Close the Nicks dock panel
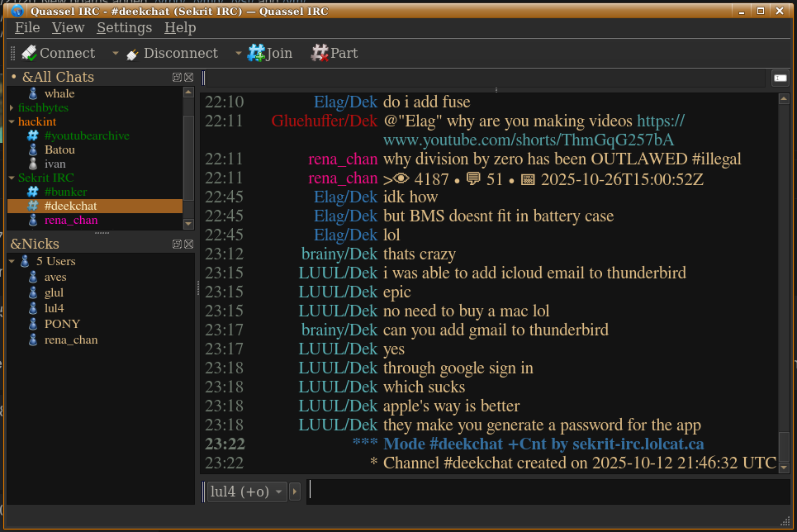The image size is (797, 532). (x=188, y=245)
